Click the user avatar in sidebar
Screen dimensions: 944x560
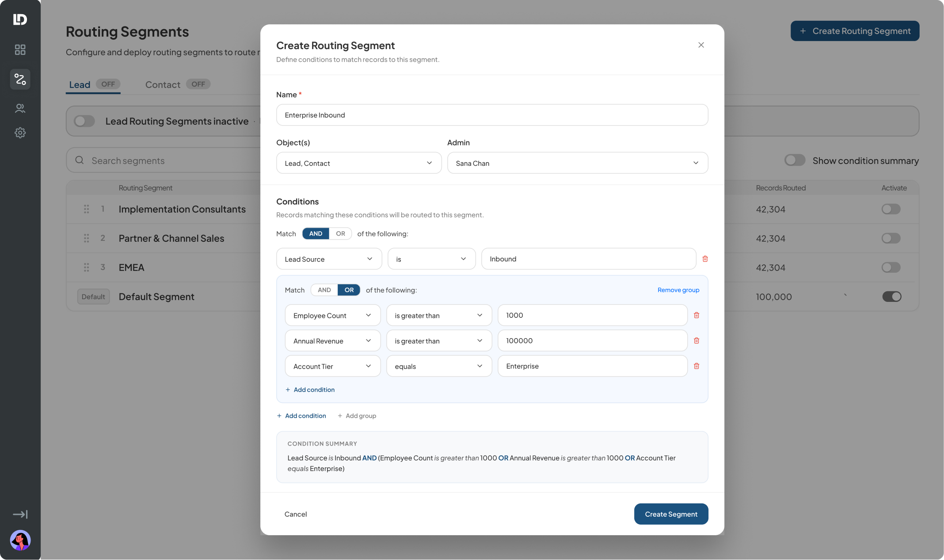click(20, 540)
